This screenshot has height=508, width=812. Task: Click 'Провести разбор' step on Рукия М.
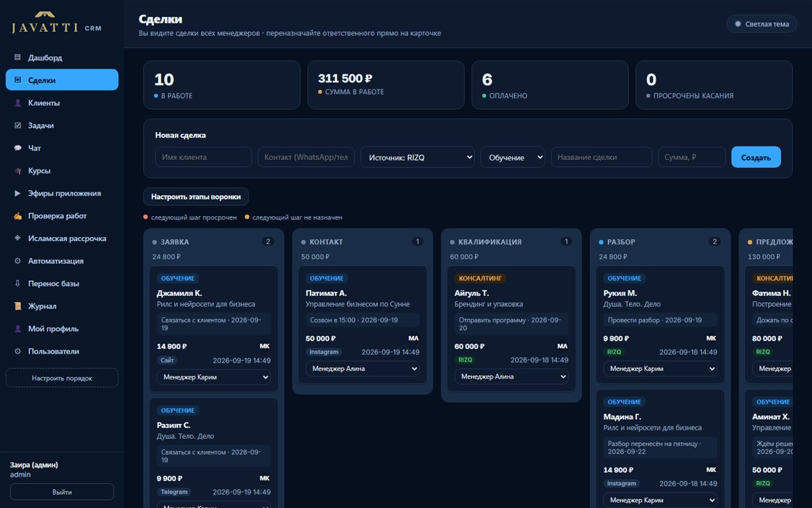(660, 320)
